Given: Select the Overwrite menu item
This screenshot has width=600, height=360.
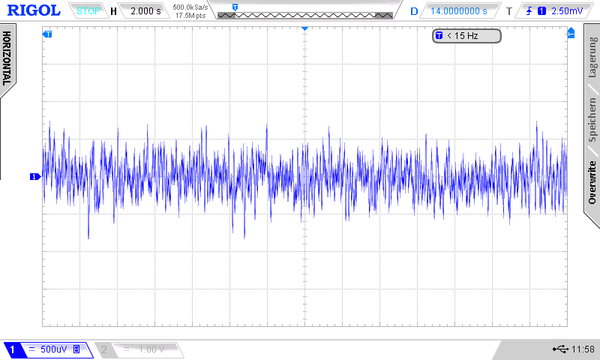Looking at the screenshot, I should (592, 182).
